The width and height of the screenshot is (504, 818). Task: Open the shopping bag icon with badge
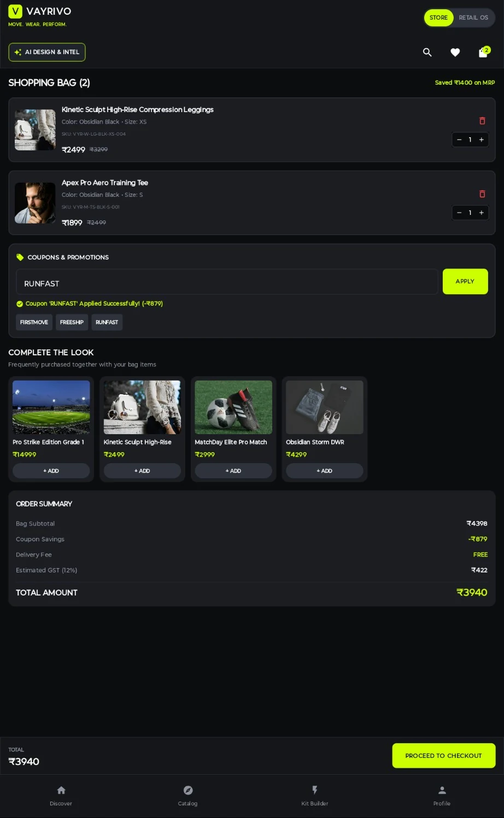click(x=483, y=52)
